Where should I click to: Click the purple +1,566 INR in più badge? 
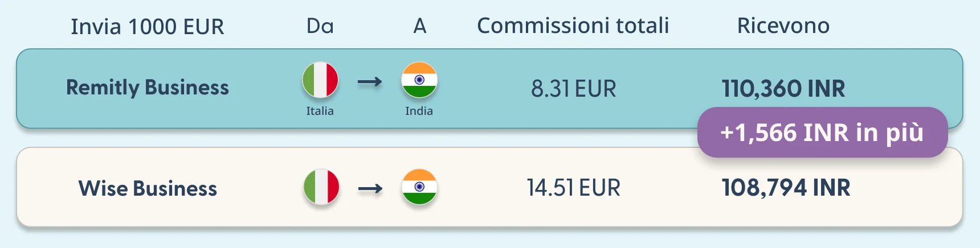(x=823, y=132)
